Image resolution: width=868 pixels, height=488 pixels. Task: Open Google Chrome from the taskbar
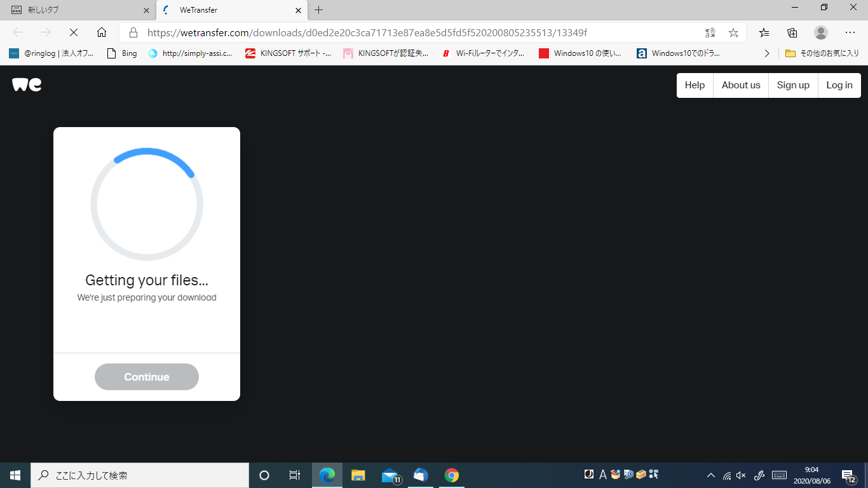451,475
